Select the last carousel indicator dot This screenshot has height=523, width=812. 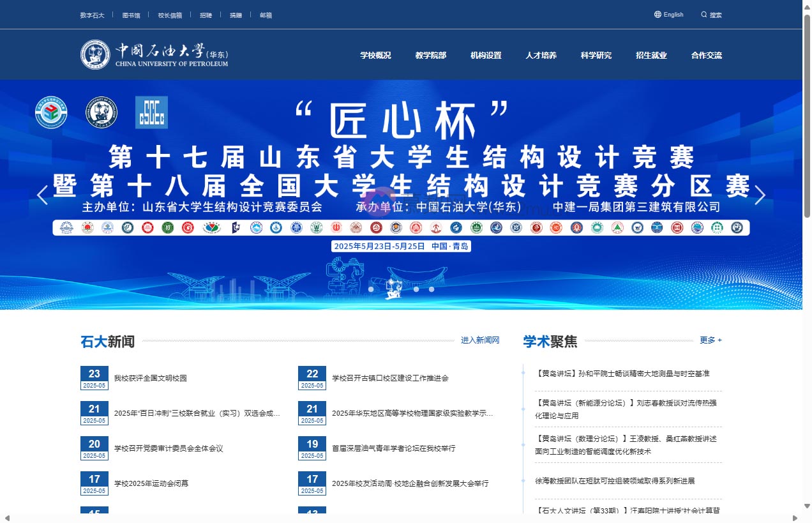(431, 289)
